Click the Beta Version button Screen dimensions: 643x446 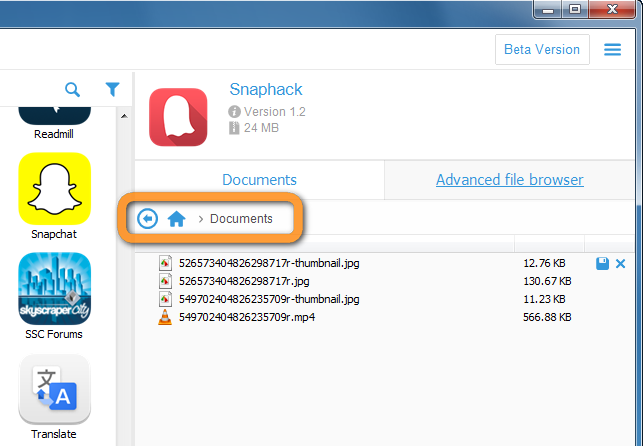point(542,50)
